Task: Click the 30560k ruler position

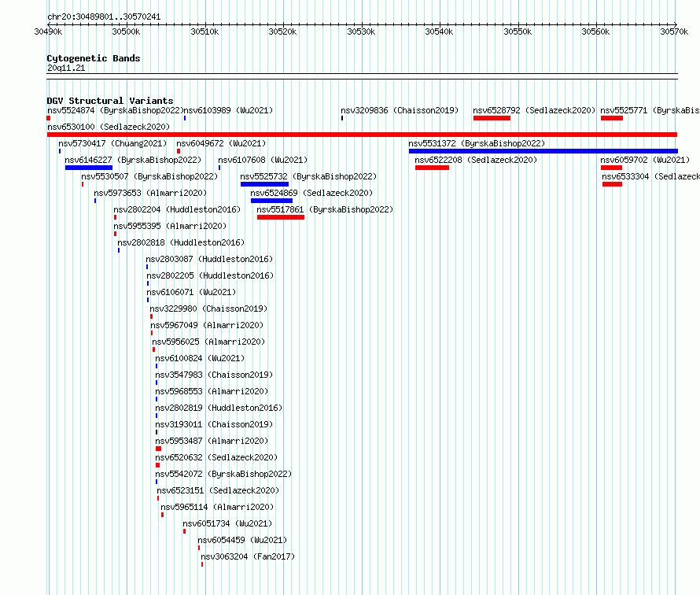Action: (596, 31)
